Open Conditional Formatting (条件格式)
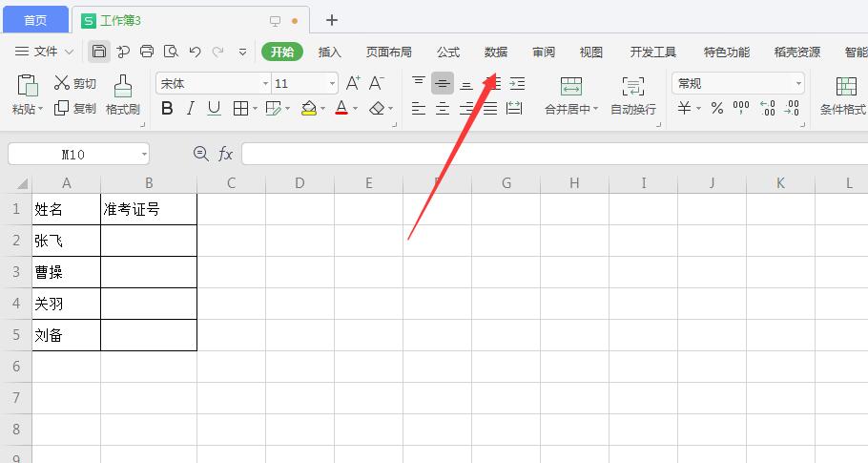Image resolution: width=868 pixels, height=463 pixels. tap(843, 95)
